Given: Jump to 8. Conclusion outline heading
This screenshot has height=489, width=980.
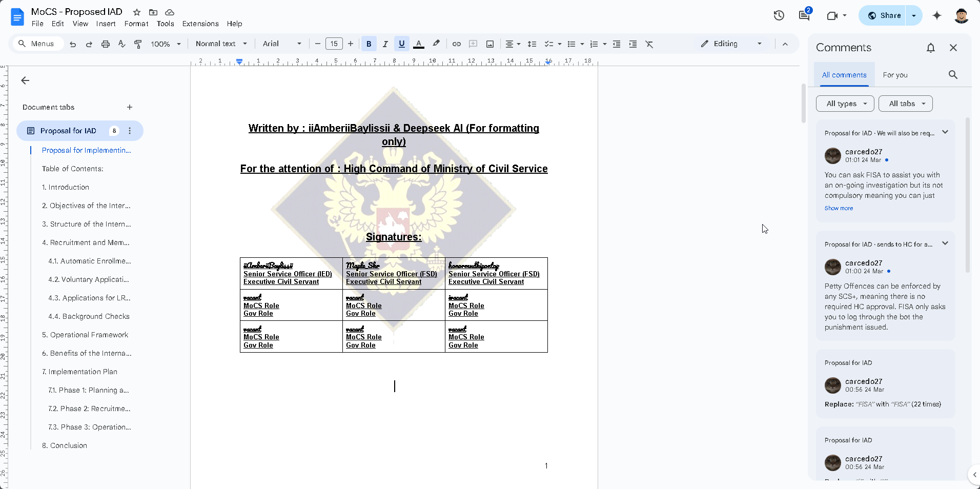Looking at the screenshot, I should tap(65, 445).
